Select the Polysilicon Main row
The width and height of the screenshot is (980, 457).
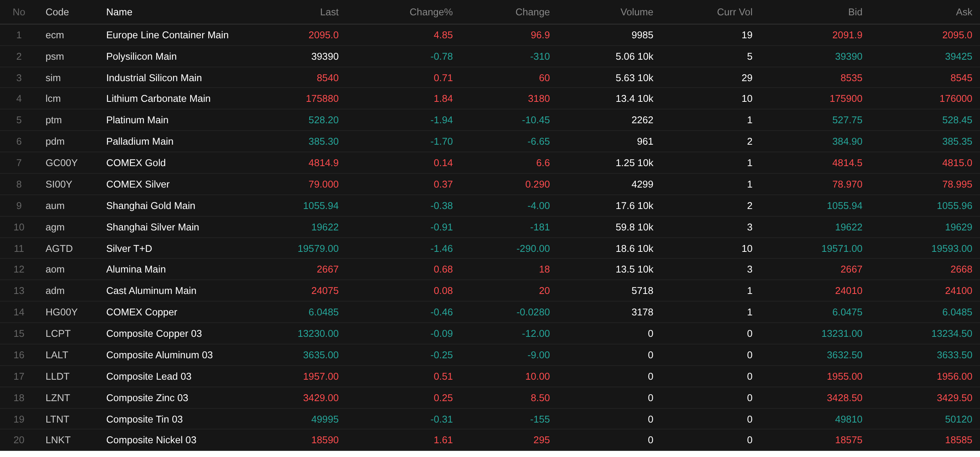141,57
